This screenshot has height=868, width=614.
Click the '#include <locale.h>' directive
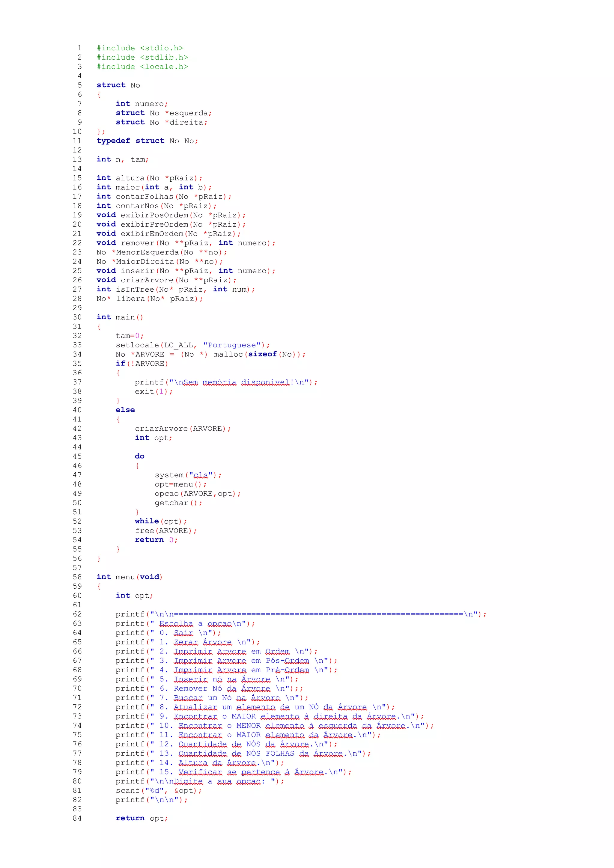point(142,67)
